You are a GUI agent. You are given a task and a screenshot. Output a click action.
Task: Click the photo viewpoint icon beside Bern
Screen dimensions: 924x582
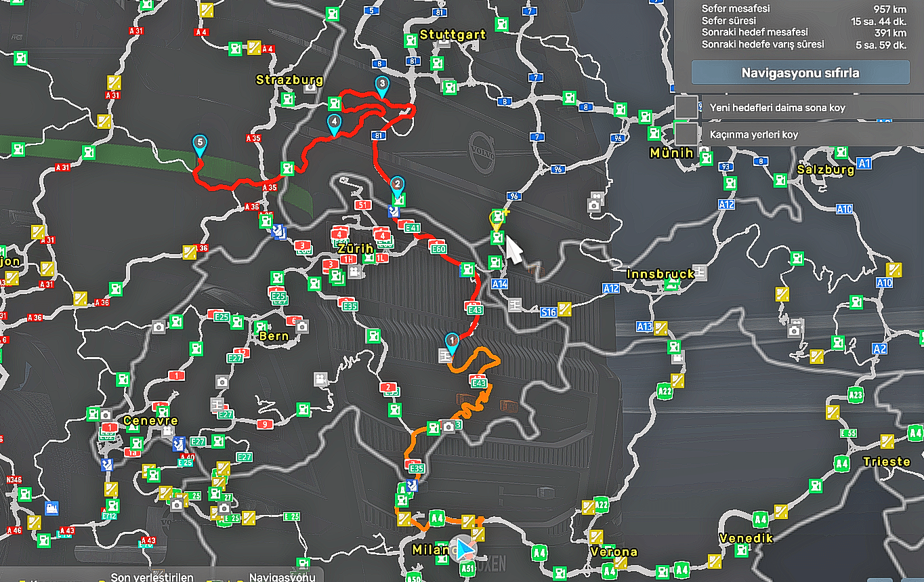point(302,326)
